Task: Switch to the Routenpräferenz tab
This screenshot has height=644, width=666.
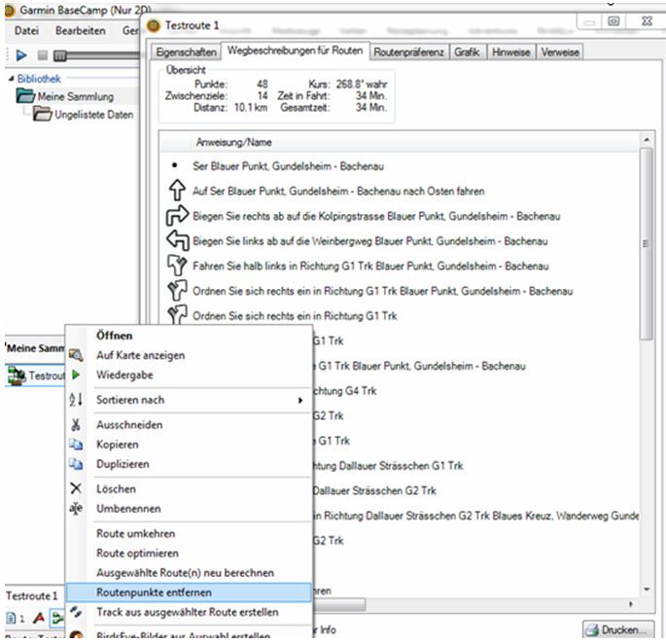Action: [x=407, y=52]
